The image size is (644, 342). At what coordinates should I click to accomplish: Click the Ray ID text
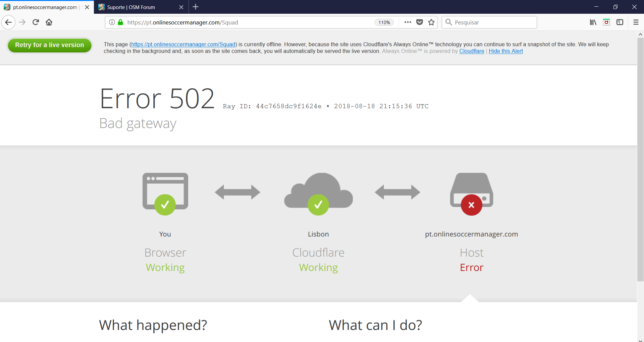[272, 106]
